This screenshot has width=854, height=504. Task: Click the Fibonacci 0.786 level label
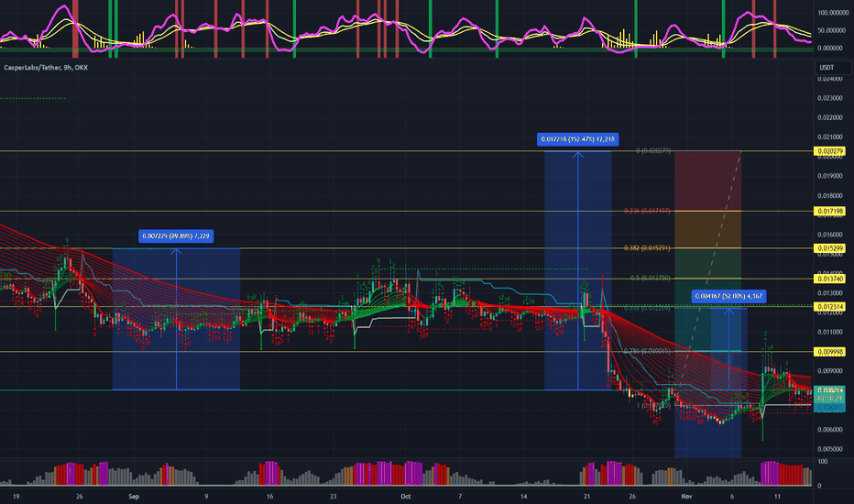648,352
